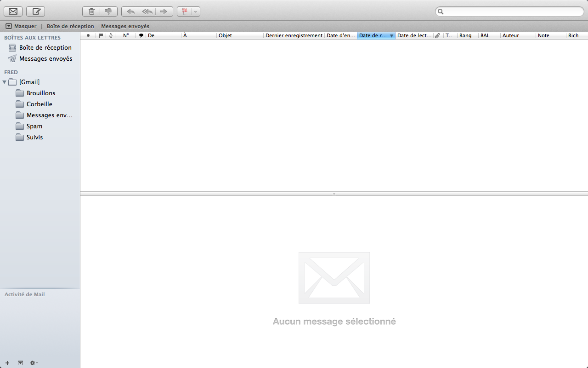Viewport: 588px width, 368px height.
Task: Sort by the Objet column header
Action: pyautogui.click(x=239, y=35)
